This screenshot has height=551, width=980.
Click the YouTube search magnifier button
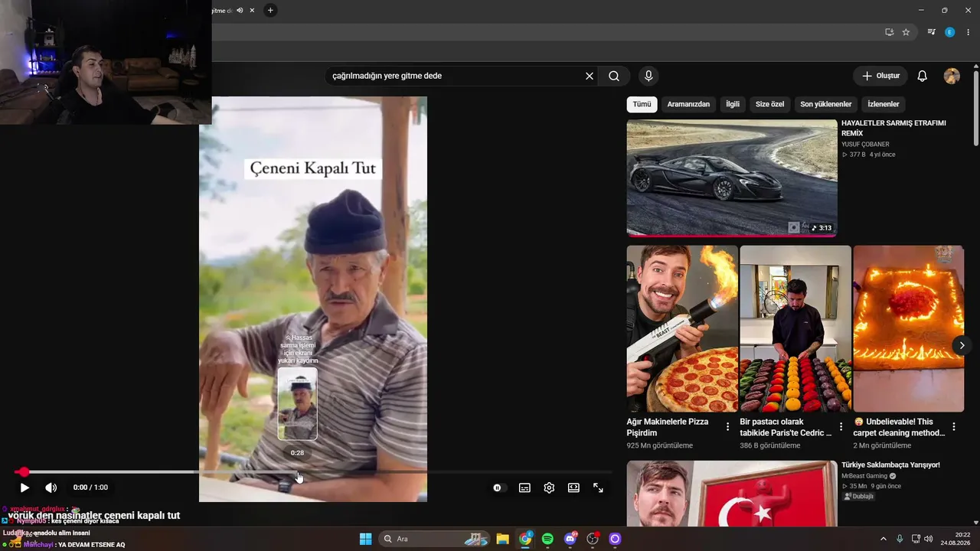[614, 76]
